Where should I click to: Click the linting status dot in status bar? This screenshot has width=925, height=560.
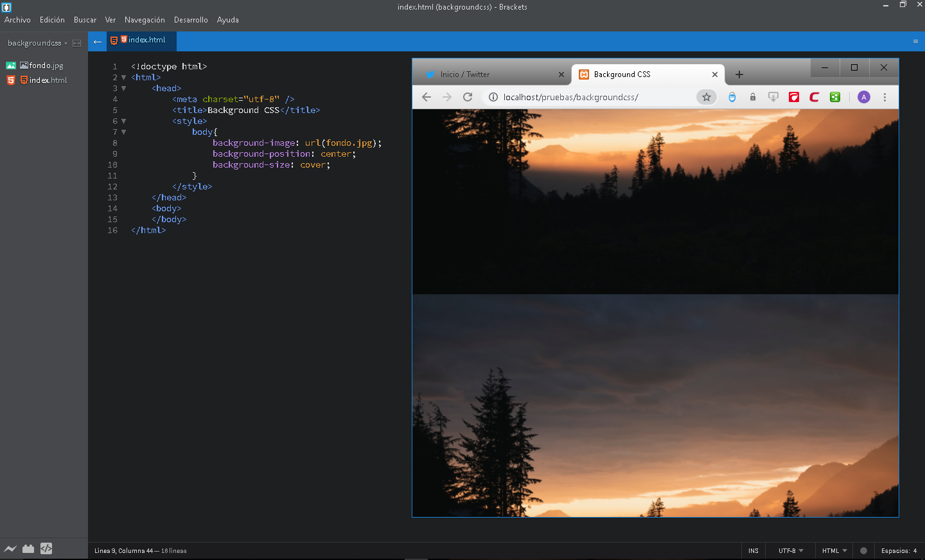[863, 550]
